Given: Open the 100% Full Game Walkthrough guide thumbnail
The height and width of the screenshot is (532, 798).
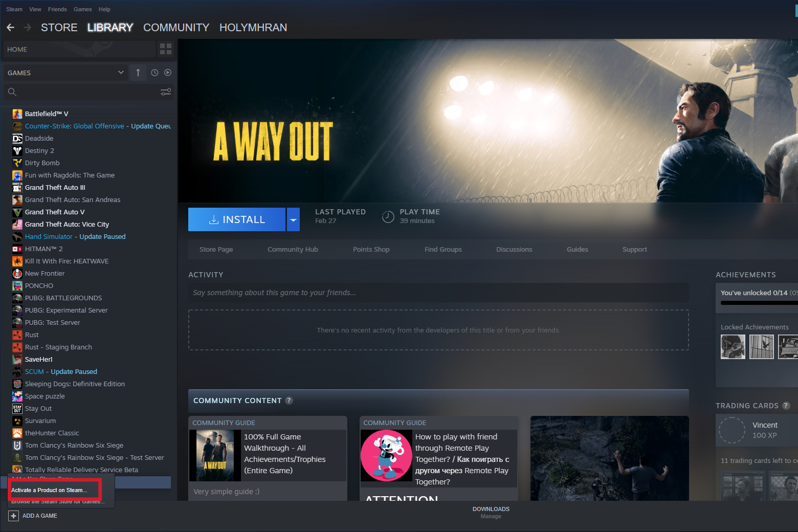Looking at the screenshot, I should click(215, 455).
